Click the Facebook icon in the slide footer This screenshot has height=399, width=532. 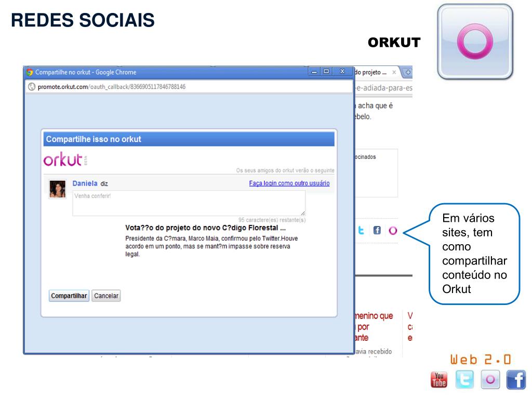pyautogui.click(x=516, y=380)
